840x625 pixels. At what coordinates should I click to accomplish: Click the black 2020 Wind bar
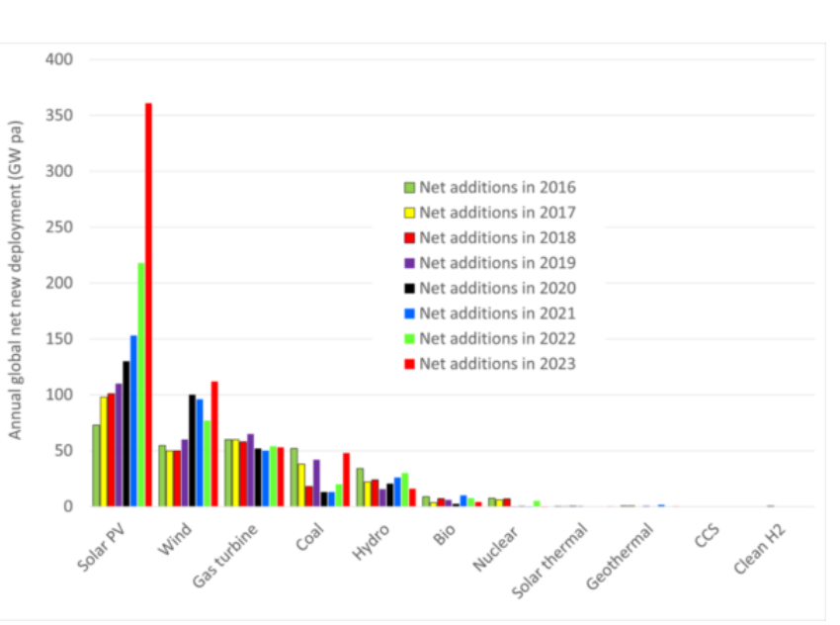[192, 450]
